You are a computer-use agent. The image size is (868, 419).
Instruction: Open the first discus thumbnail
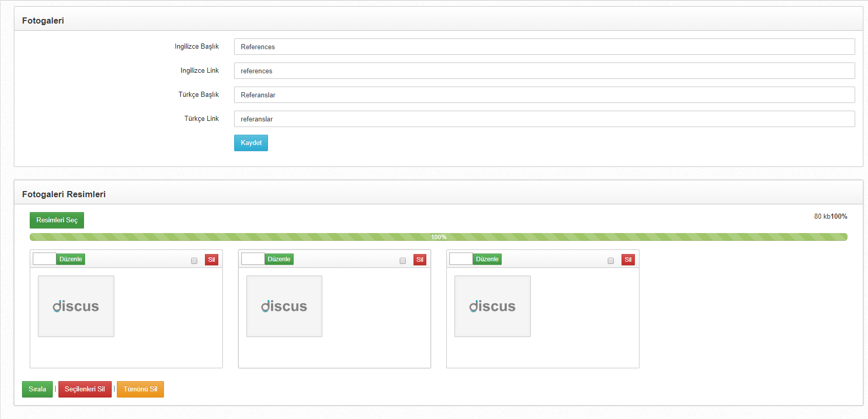point(76,306)
